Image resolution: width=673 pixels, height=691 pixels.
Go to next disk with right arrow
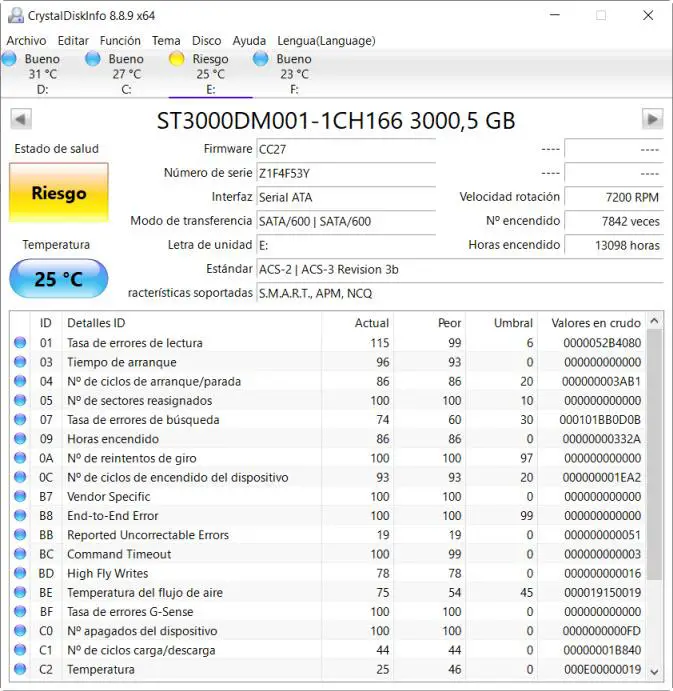coord(652,119)
